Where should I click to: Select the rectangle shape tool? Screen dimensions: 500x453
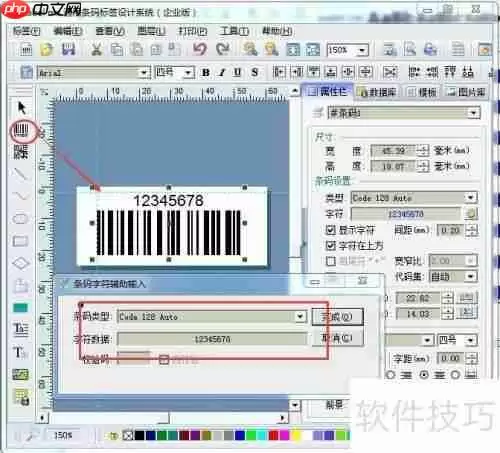point(20,241)
